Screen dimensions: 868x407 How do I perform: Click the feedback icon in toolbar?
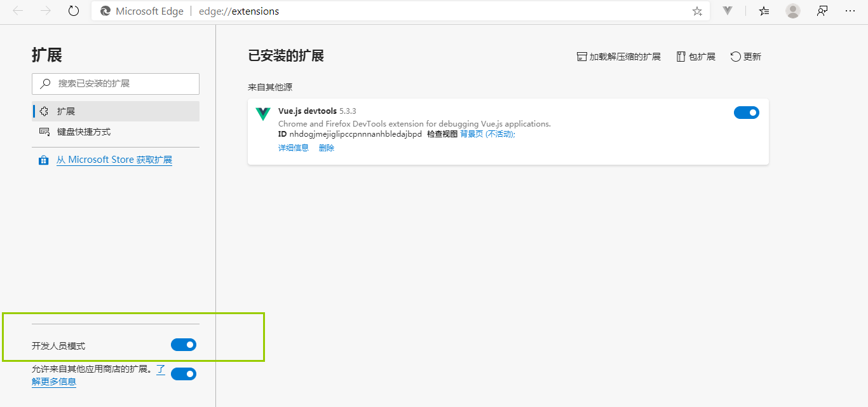point(822,11)
